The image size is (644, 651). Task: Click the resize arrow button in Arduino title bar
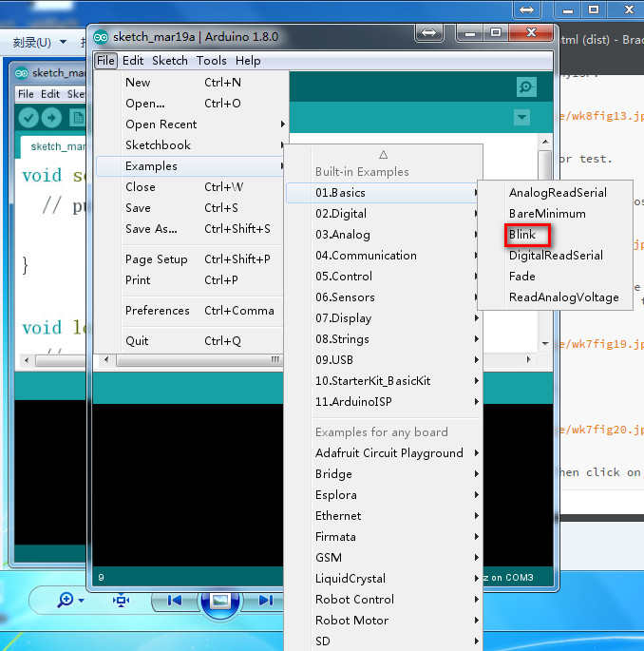[428, 33]
